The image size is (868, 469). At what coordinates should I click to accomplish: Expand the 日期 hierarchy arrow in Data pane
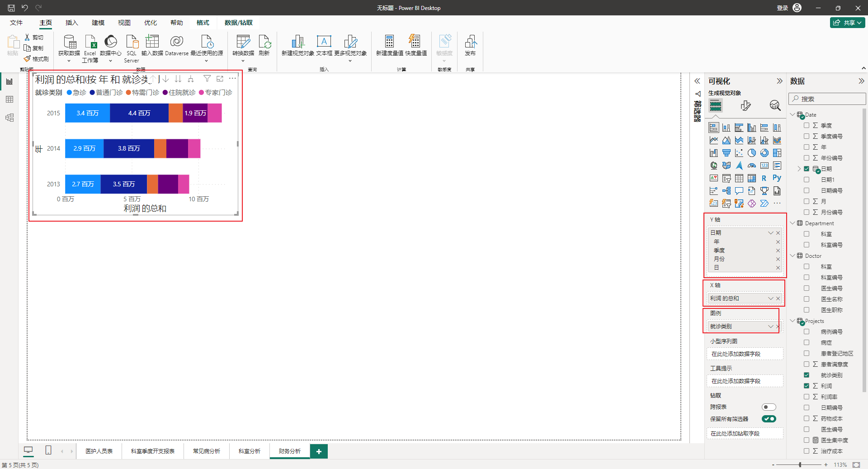click(799, 169)
